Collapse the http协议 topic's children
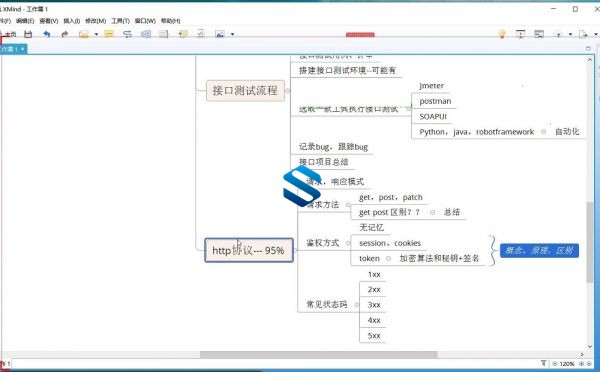This screenshot has height=372, width=600. pyautogui.click(x=295, y=250)
